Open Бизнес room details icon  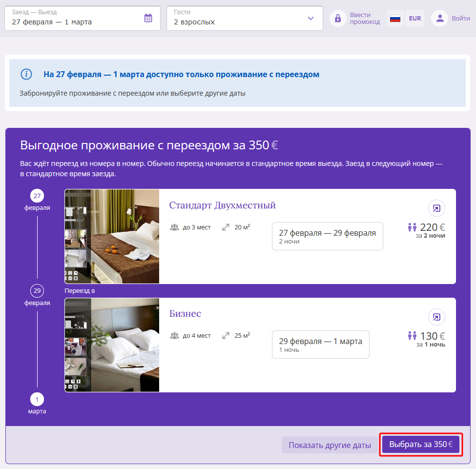(436, 317)
